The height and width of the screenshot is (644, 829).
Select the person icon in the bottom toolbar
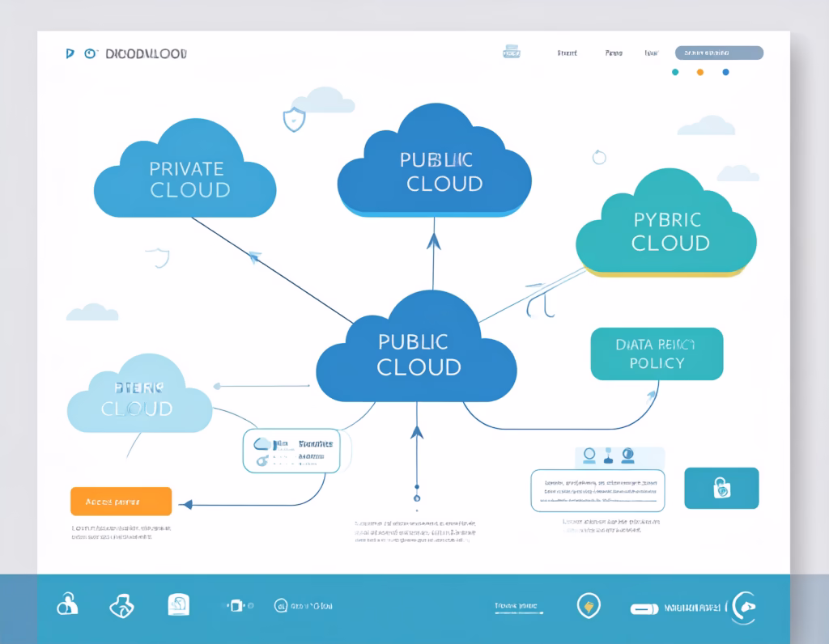tap(67, 605)
